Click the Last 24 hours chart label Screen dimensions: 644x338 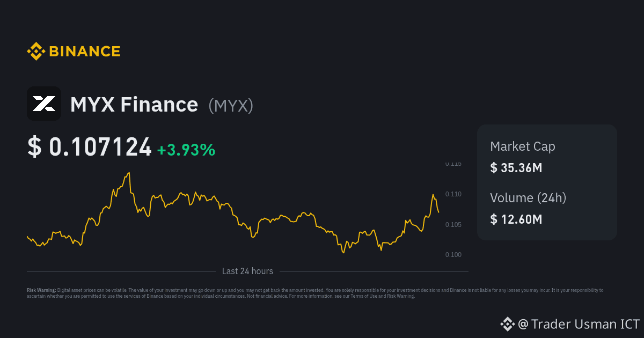click(x=247, y=271)
